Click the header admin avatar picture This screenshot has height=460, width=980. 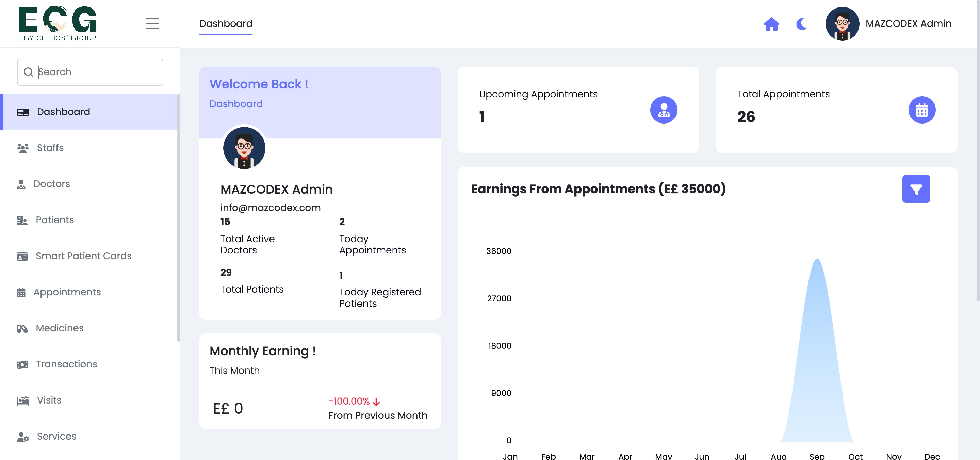tap(842, 23)
